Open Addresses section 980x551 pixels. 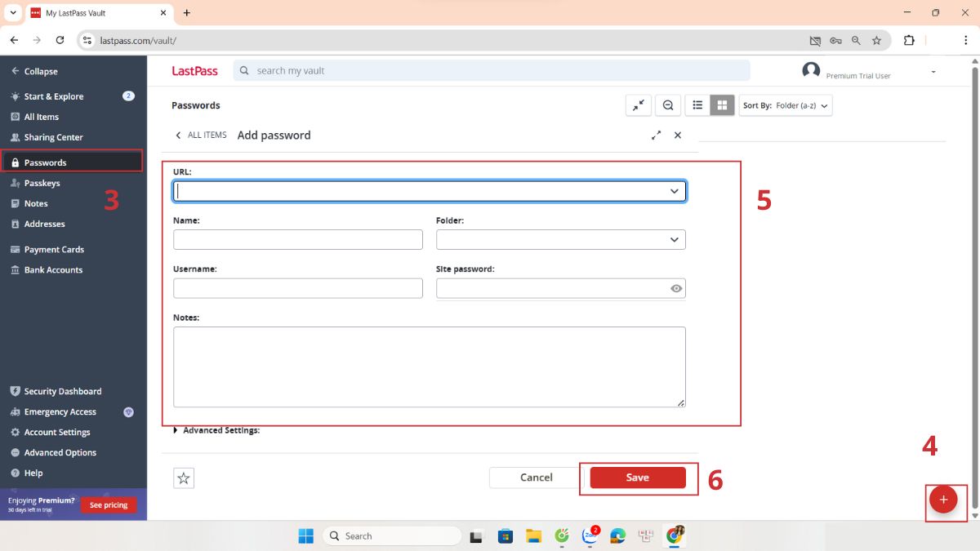point(38,224)
